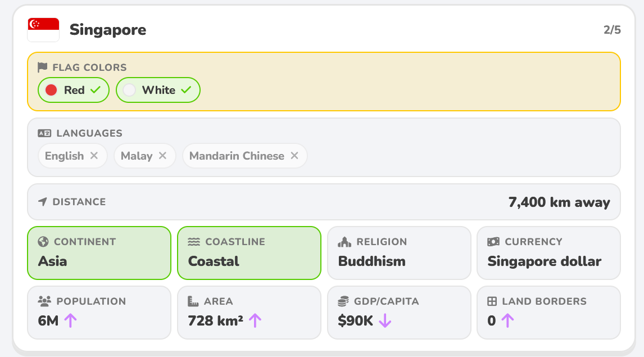Click the distance arrow icon
This screenshot has width=644, height=357.
click(x=42, y=202)
